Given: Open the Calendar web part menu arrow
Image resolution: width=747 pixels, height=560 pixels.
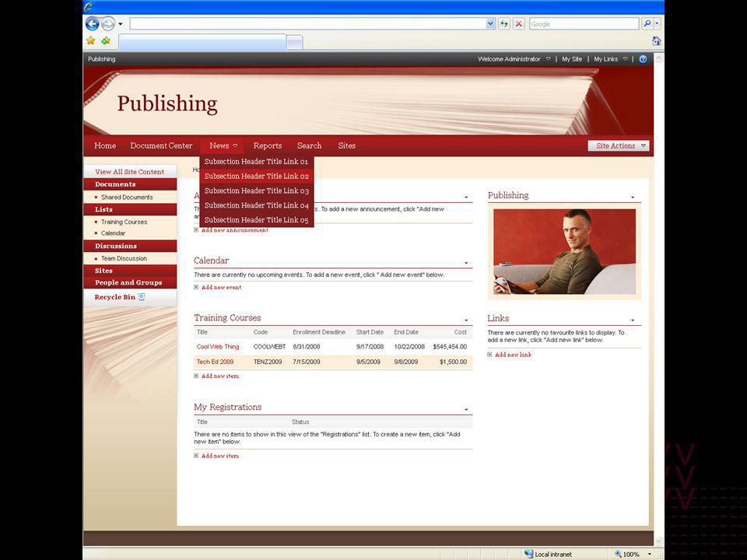Looking at the screenshot, I should click(466, 263).
